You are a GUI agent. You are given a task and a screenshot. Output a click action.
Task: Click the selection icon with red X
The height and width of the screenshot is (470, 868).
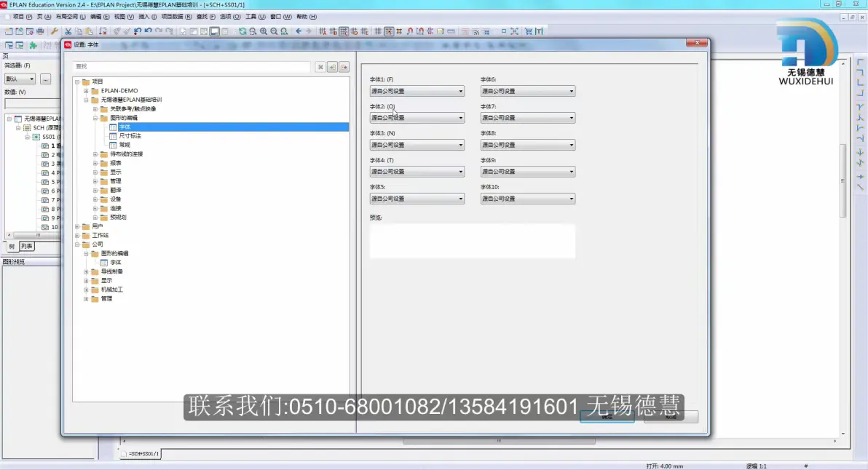pos(103,31)
